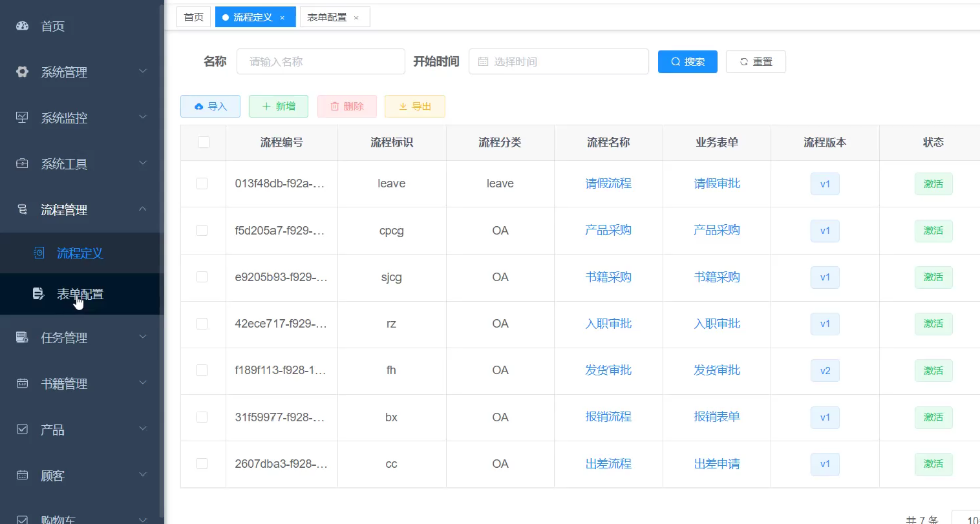Click the icon beside 流程定义 in sidebar

(39, 253)
